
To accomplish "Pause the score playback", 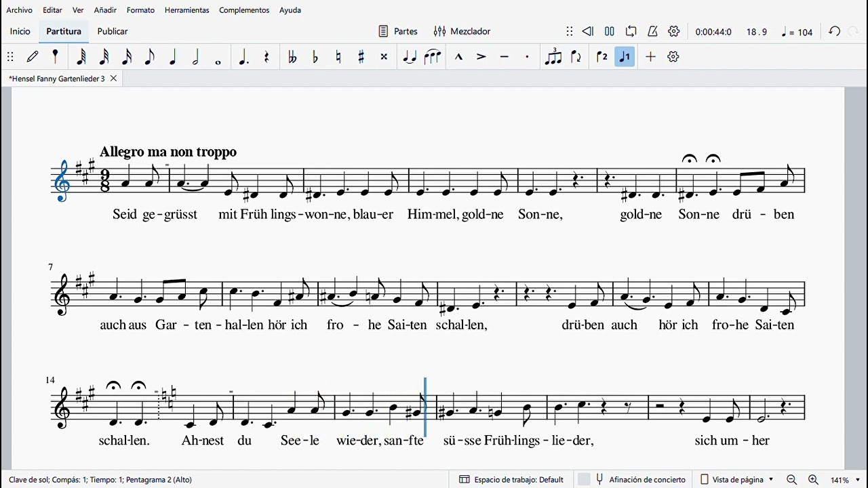I will (x=610, y=31).
